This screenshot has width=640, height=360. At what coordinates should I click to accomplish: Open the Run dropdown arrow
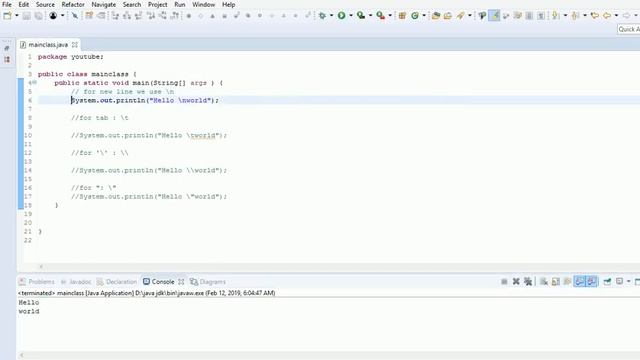pyautogui.click(x=351, y=16)
